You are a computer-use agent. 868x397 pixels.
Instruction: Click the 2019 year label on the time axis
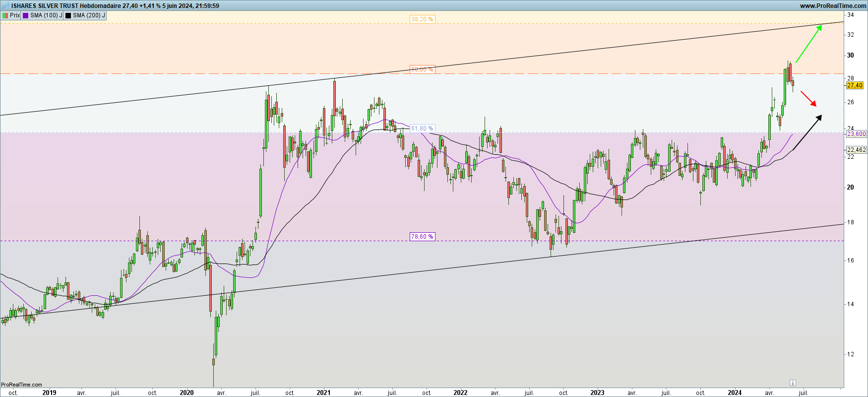49,393
